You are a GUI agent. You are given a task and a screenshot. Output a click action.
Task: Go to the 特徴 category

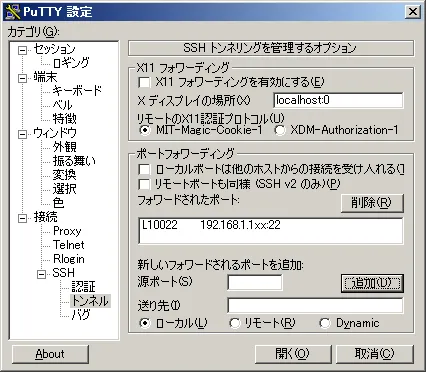coord(64,119)
